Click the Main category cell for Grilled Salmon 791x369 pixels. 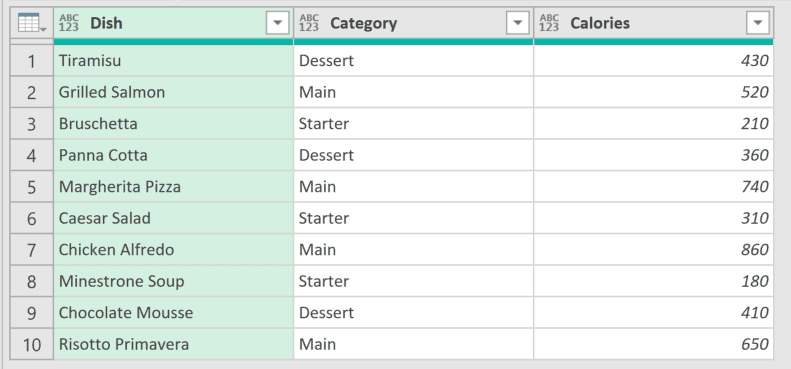click(x=414, y=92)
